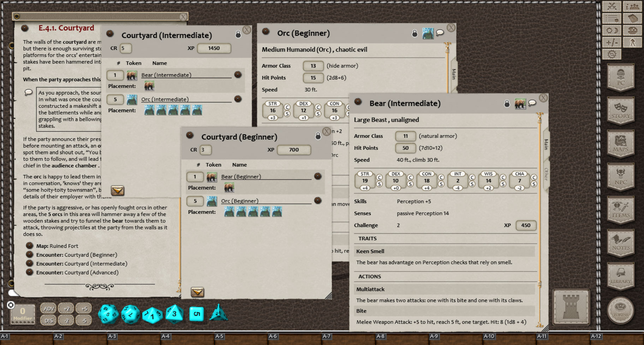
Task: Open the Library sidebar panel
Action: pos(621,275)
